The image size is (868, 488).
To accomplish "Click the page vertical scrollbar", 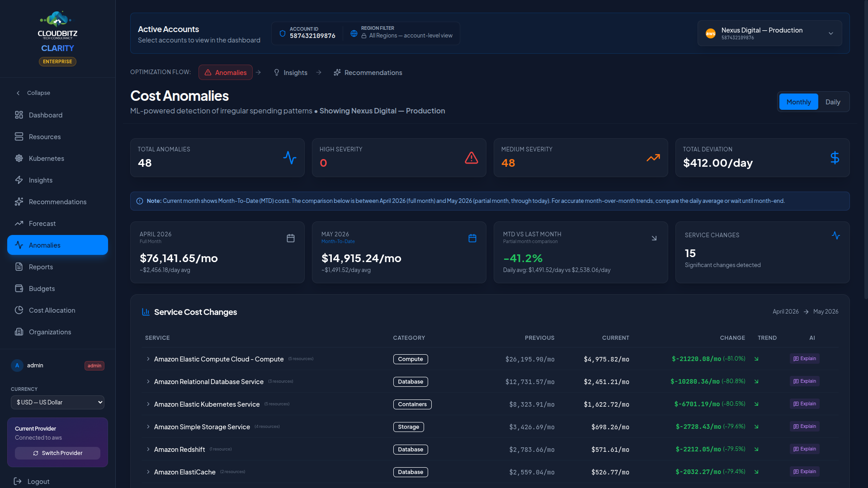I will pos(865,149).
